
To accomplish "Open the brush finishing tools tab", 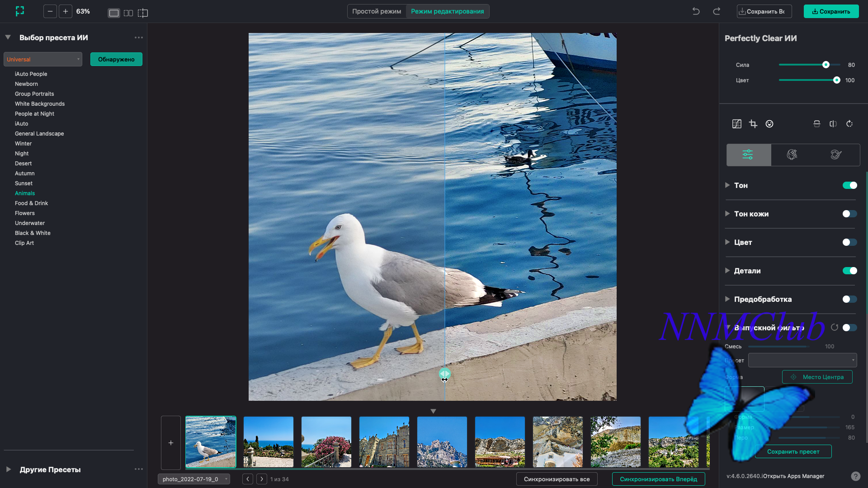I will coord(836,155).
